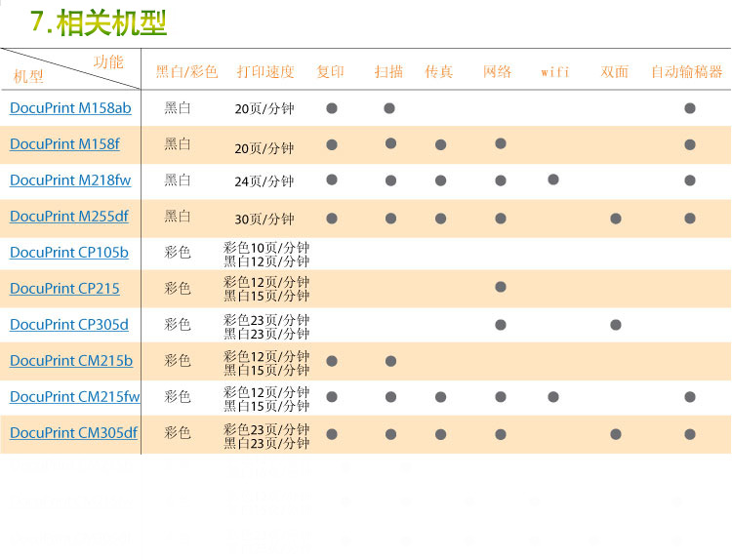Click the 7.相关机型 section title
The image size is (732, 560).
(x=98, y=22)
